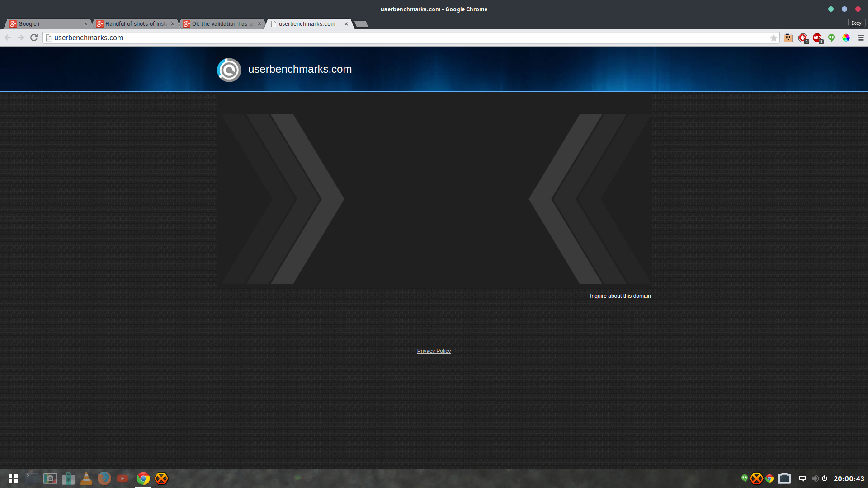Open the notifications bubble in tray
The width and height of the screenshot is (868, 488).
click(802, 479)
